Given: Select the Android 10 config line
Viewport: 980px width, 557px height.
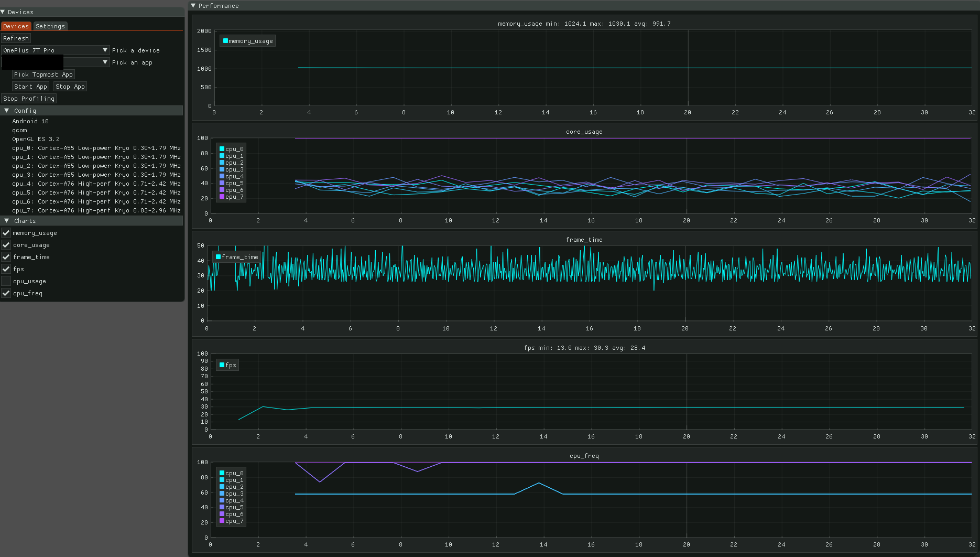Looking at the screenshot, I should pos(30,121).
